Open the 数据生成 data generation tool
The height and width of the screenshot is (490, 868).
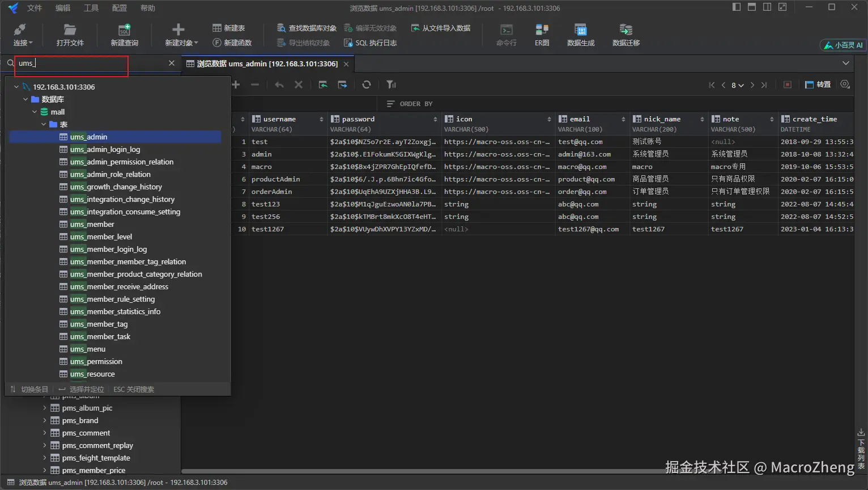(581, 35)
